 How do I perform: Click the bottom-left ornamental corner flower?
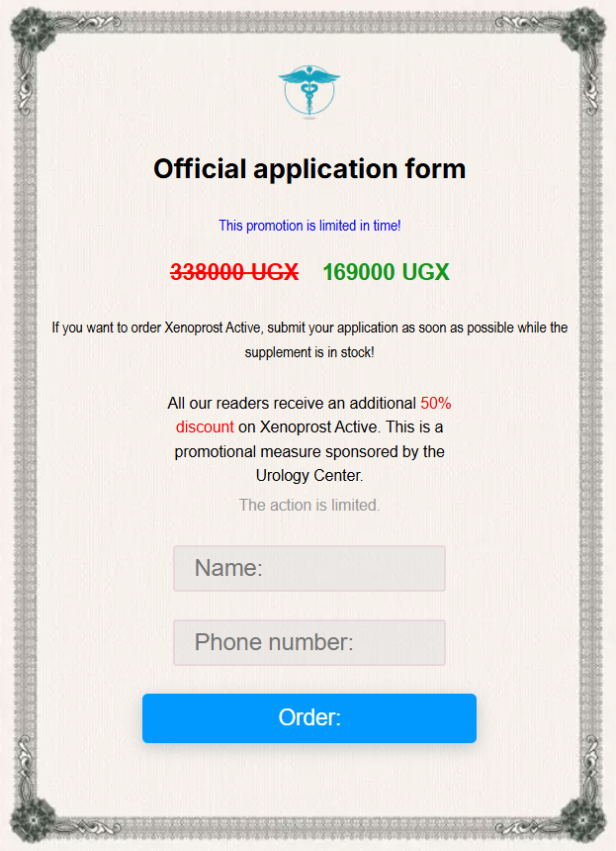32,820
